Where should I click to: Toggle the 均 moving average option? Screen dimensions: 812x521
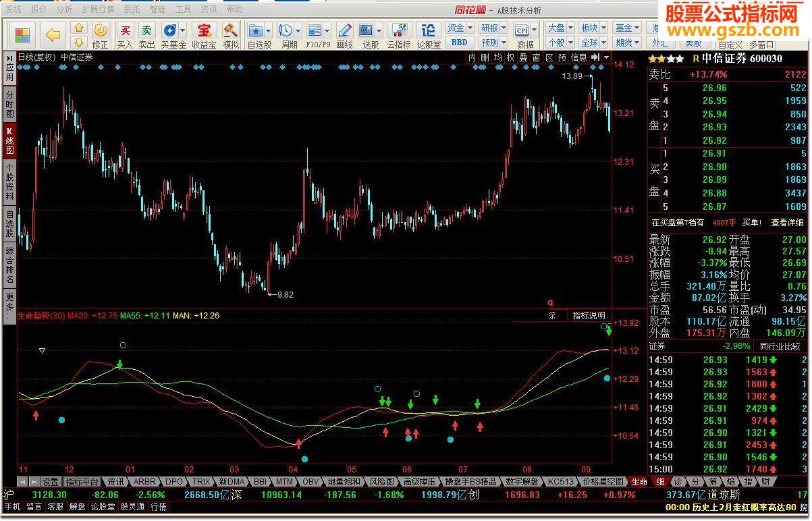(497, 58)
